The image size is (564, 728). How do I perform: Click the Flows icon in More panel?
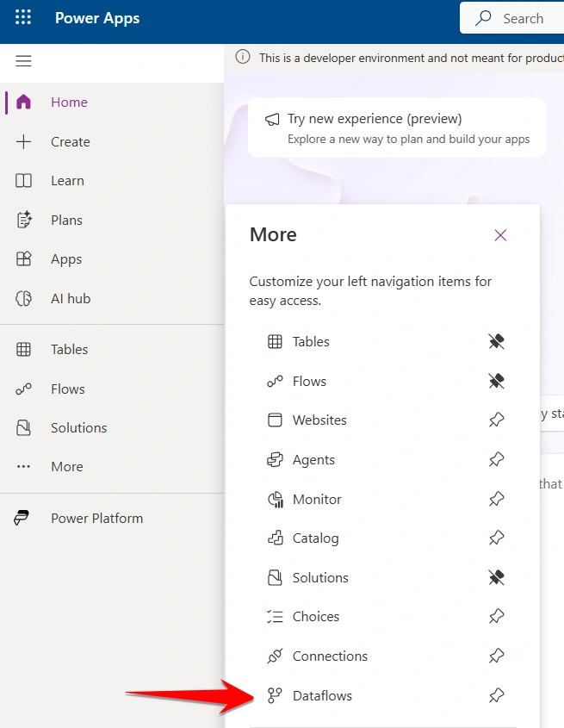[x=275, y=381]
